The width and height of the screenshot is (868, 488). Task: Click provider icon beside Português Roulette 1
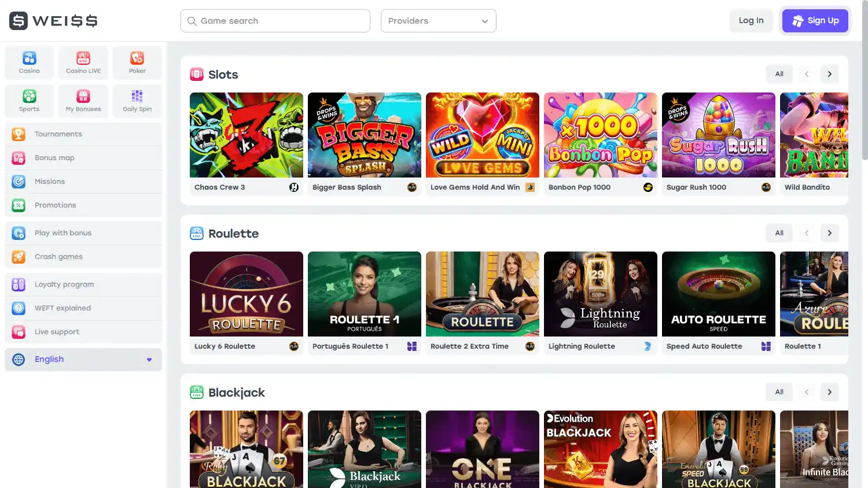[412, 346]
